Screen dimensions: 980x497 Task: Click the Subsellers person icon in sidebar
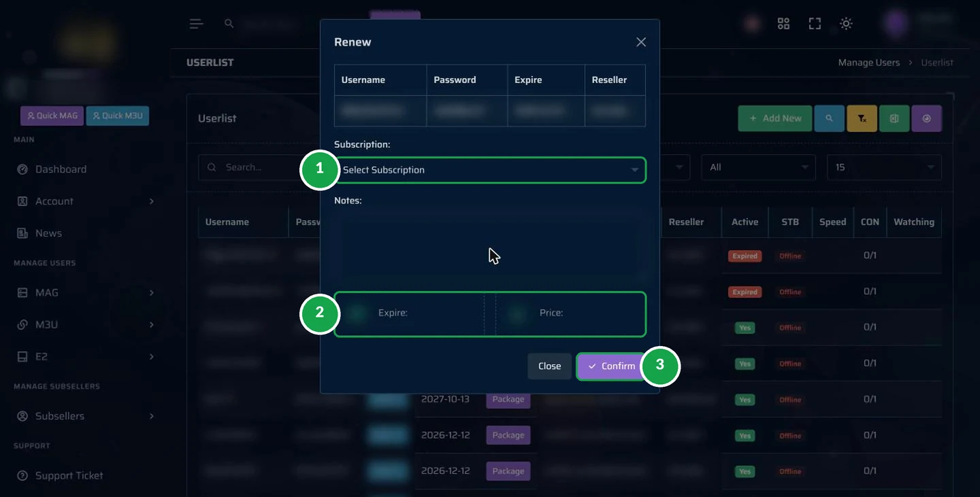coord(22,416)
